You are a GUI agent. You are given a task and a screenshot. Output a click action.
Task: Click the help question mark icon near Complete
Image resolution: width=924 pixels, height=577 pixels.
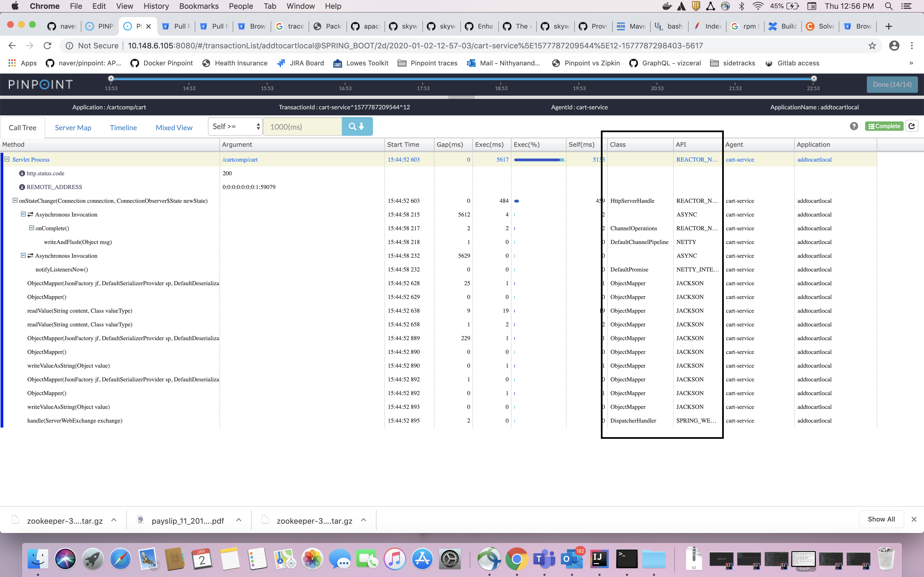(x=854, y=126)
